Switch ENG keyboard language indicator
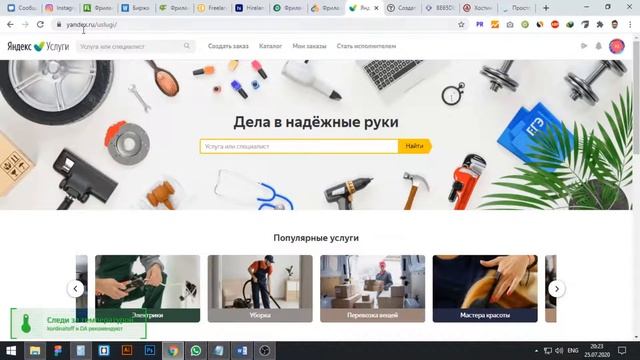Image resolution: width=640 pixels, height=360 pixels. click(x=573, y=351)
